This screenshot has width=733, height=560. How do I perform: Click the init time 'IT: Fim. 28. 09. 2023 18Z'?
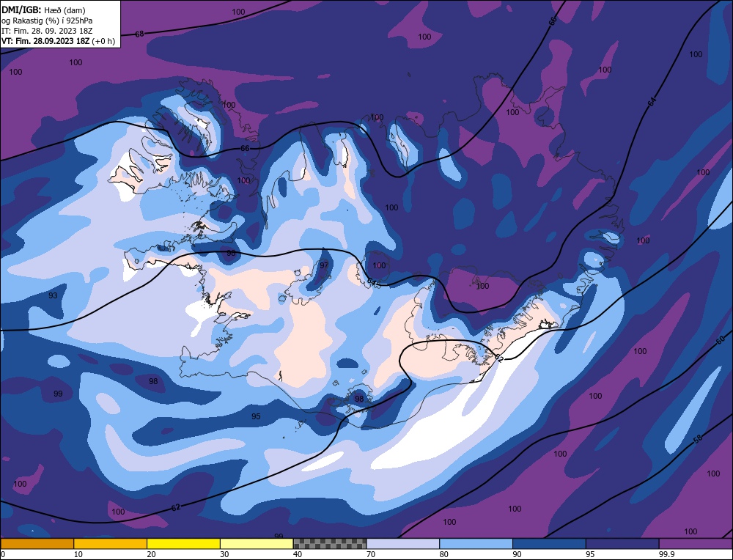[x=47, y=31]
